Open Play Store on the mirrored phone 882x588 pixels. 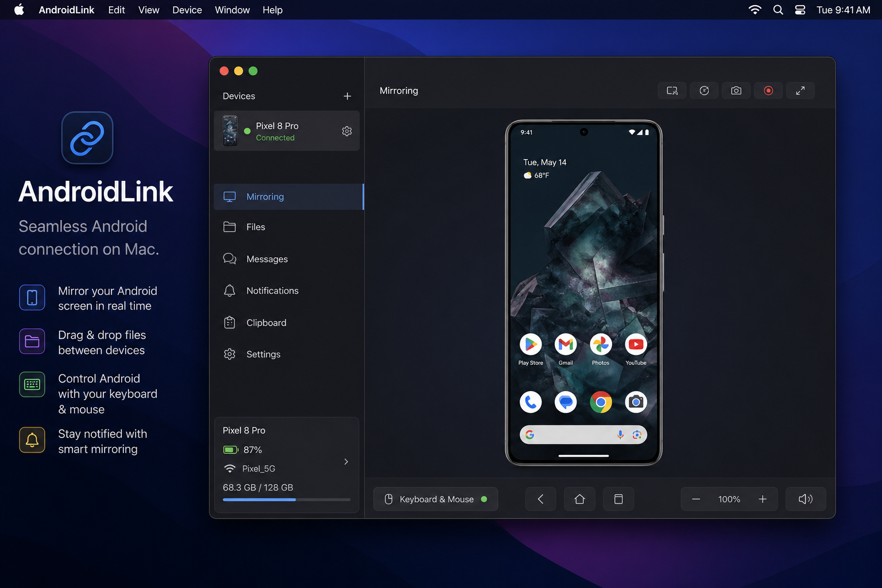tap(531, 345)
